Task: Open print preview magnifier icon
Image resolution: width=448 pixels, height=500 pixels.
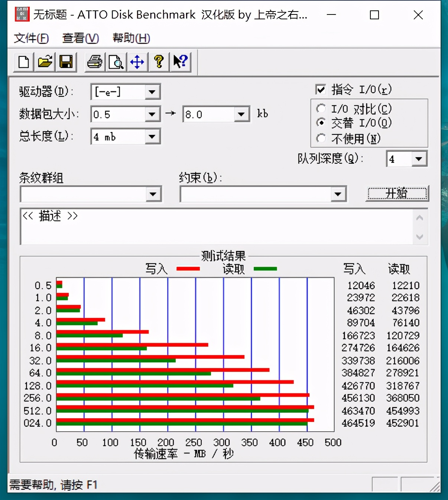Action: (x=116, y=62)
